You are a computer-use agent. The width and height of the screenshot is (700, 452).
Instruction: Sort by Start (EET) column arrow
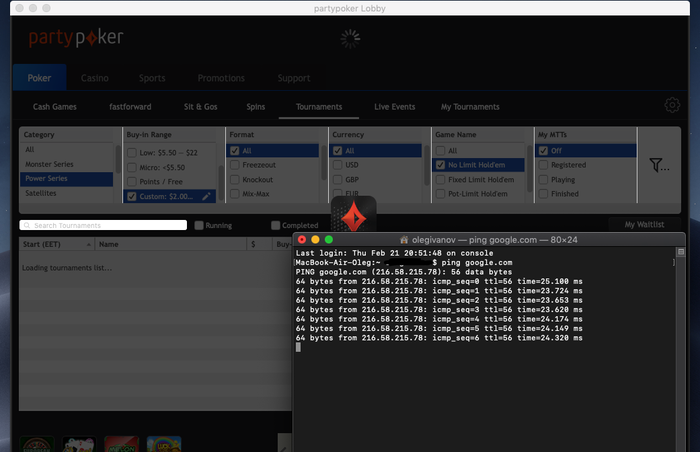click(x=88, y=244)
